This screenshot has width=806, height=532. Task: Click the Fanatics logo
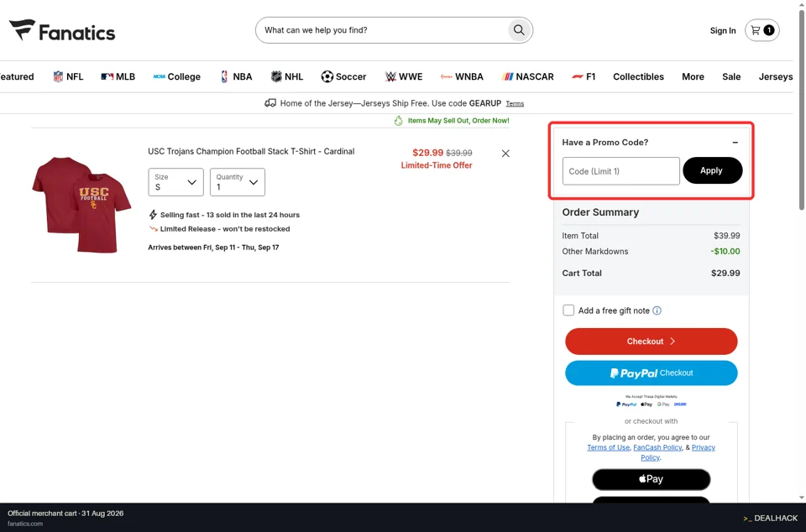(62, 31)
